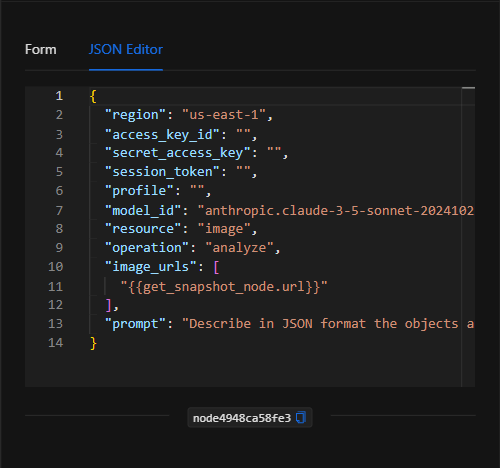Screen dimensions: 500x468
Task: Click the "us-east-1" value
Action: (224, 115)
